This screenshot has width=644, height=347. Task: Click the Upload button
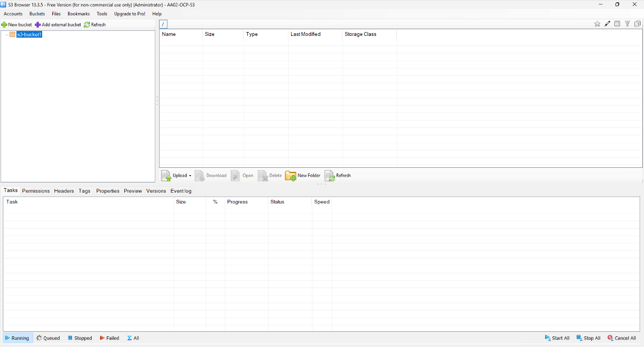coord(174,176)
